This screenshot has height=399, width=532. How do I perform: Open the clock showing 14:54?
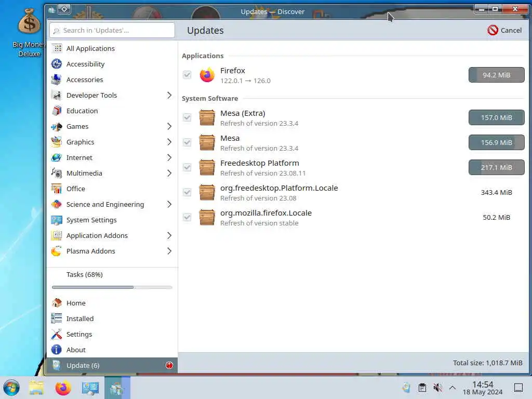coord(483,388)
